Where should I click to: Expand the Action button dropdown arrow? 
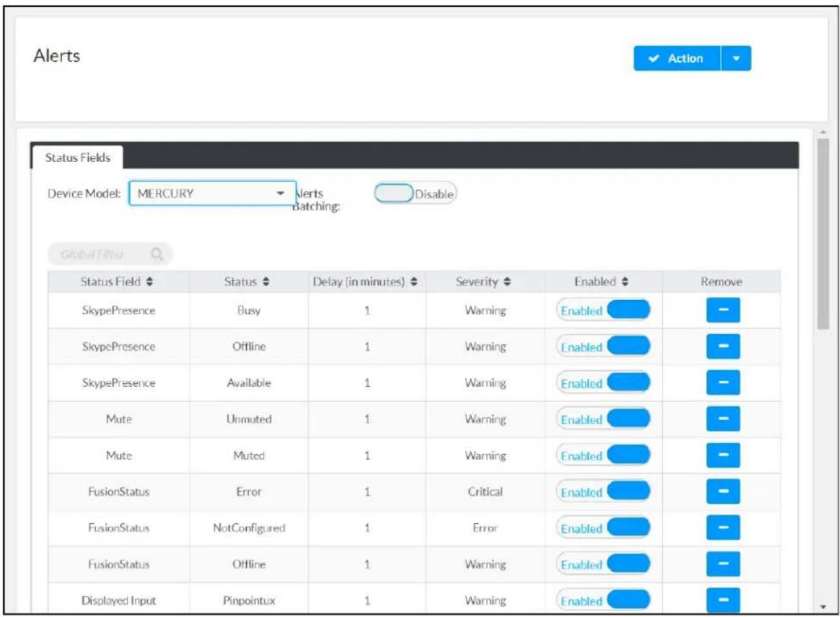click(x=736, y=59)
